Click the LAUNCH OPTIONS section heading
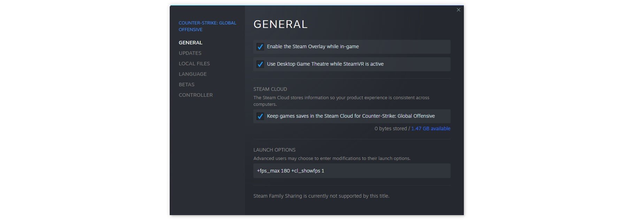644x220 pixels. (x=274, y=150)
